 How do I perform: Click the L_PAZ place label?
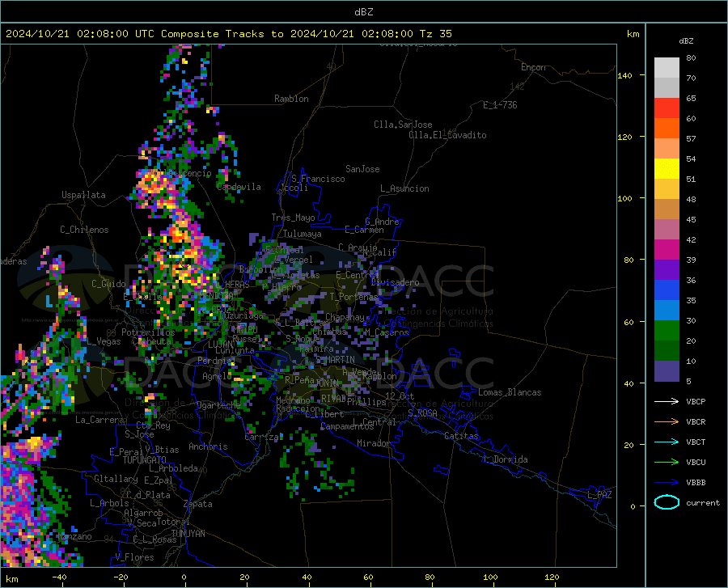click(599, 495)
